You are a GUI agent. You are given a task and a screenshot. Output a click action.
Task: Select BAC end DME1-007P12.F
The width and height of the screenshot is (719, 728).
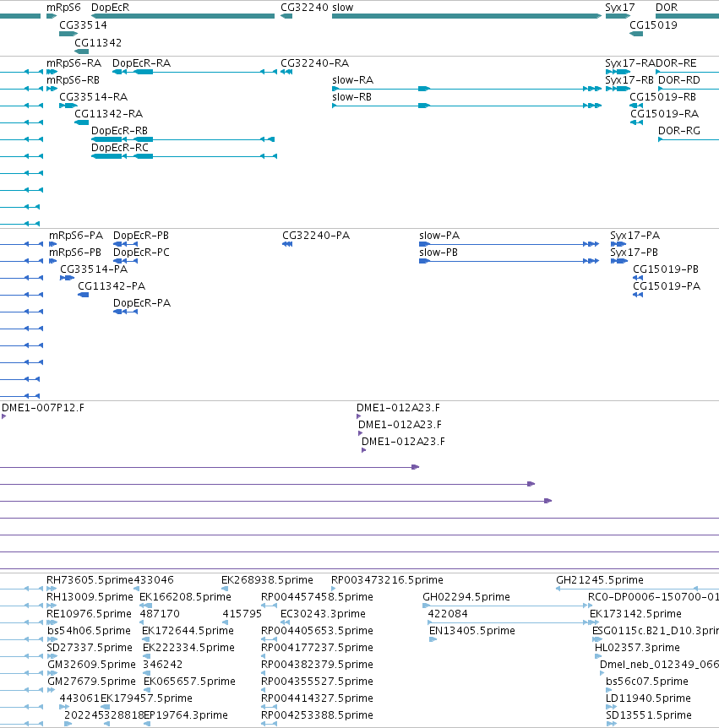coord(43,408)
